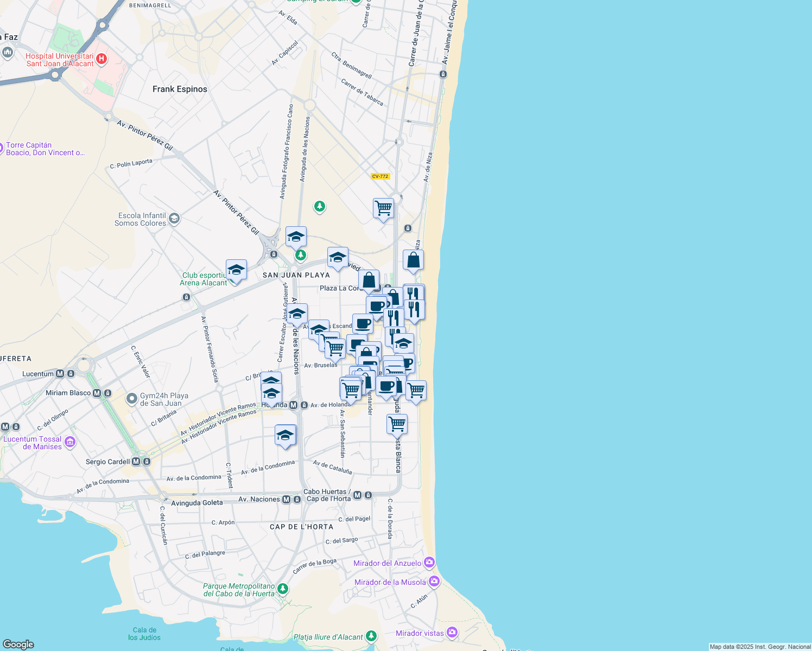Click the Sergio Cardell metro M icon

pos(136,462)
